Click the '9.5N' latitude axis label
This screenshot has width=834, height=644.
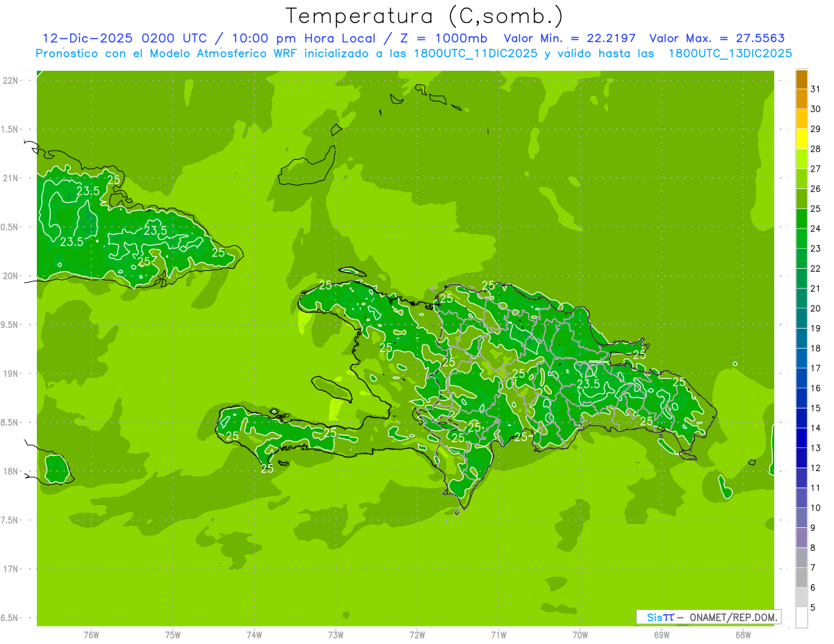pyautogui.click(x=10, y=324)
